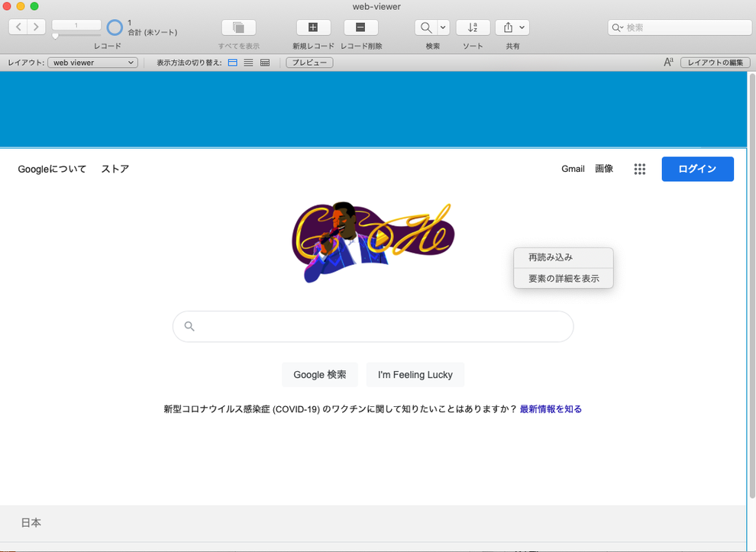Click the found set pie circle icon
The height and width of the screenshot is (552, 756).
pos(115,27)
